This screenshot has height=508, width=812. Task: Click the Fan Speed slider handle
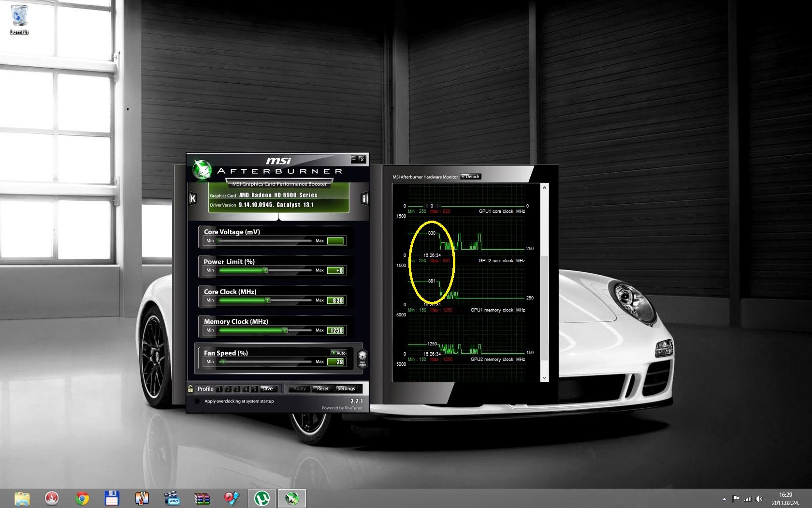pyautogui.click(x=223, y=361)
